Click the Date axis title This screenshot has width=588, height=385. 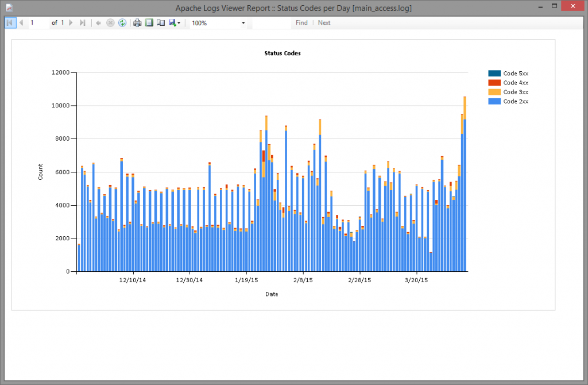pos(272,294)
